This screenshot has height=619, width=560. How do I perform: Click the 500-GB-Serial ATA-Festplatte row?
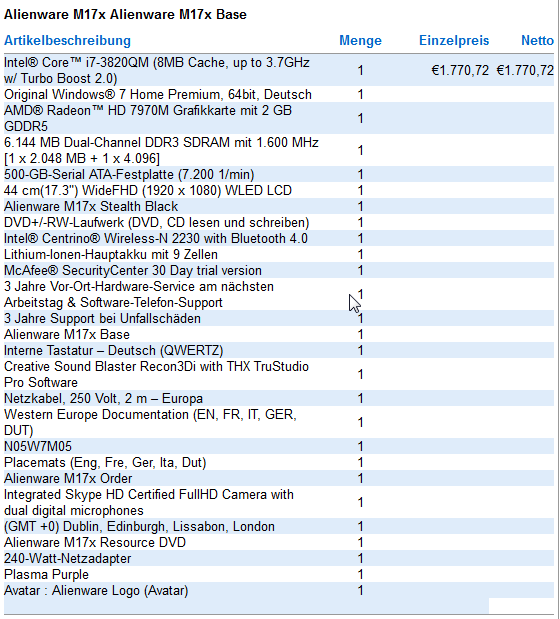pos(279,174)
